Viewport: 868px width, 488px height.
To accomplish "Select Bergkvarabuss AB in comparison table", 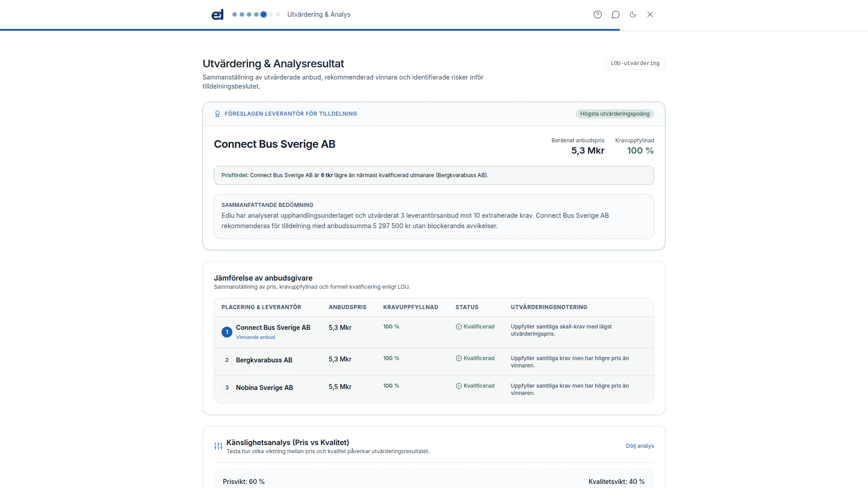I will [264, 360].
